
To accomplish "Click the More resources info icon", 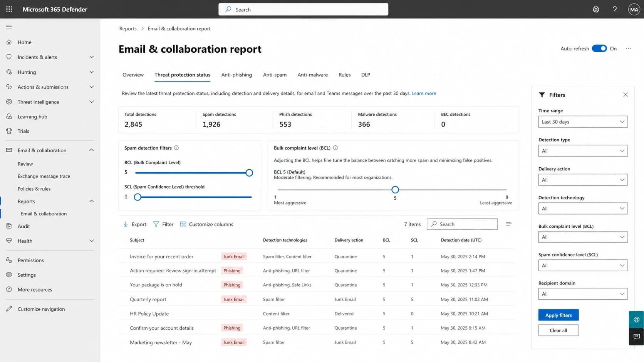I will coord(9,289).
